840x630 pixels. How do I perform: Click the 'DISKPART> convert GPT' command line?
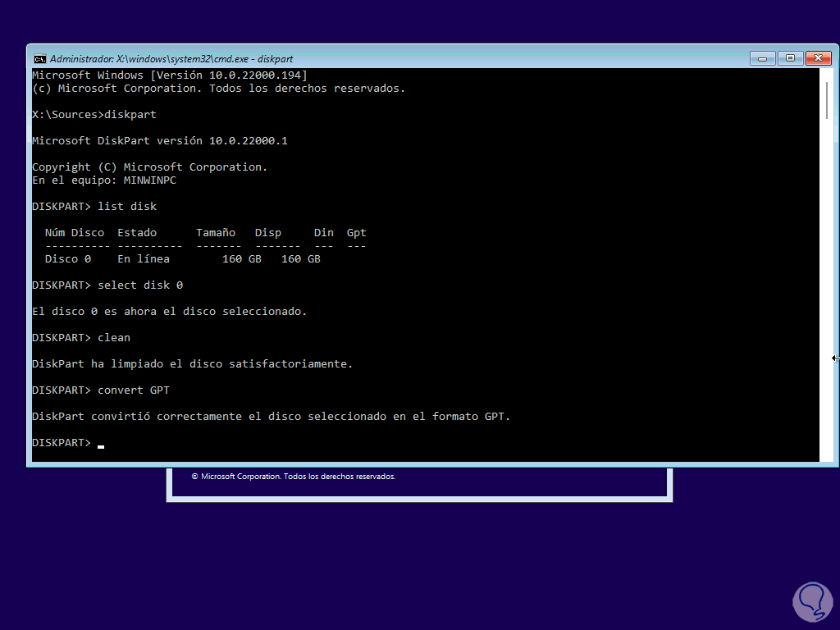pyautogui.click(x=101, y=390)
